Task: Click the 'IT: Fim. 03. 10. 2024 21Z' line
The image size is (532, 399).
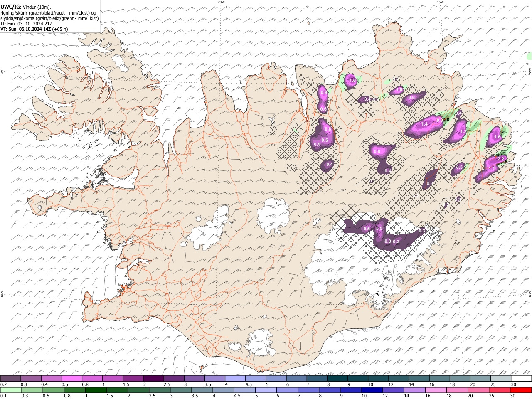Action: 26,24
